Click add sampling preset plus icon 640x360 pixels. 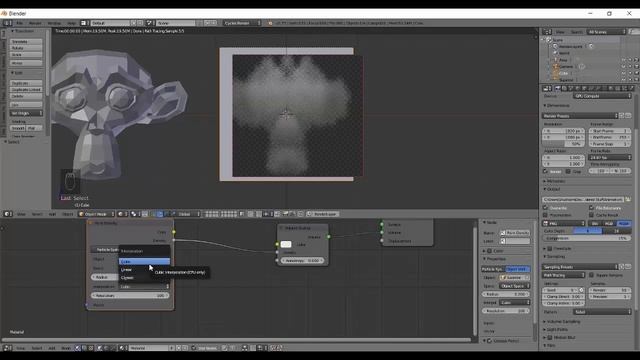622,267
